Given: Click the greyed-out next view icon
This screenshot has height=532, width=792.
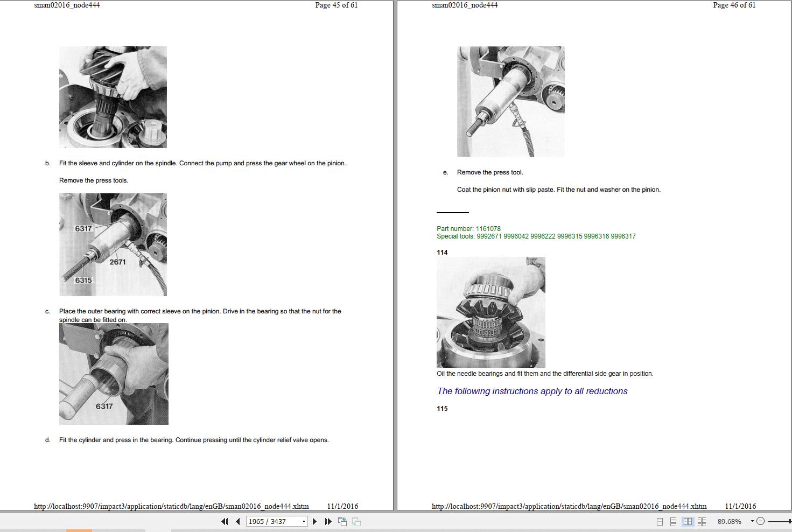Looking at the screenshot, I should 356,521.
